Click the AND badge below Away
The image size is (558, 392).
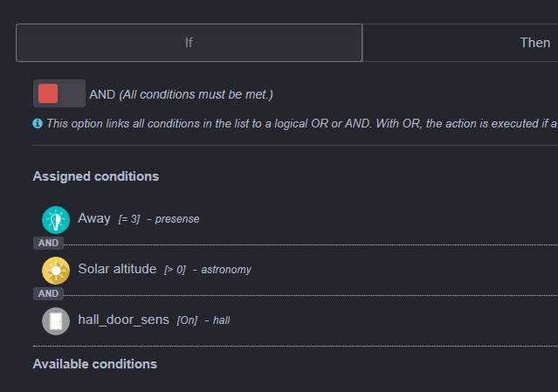pyautogui.click(x=48, y=243)
